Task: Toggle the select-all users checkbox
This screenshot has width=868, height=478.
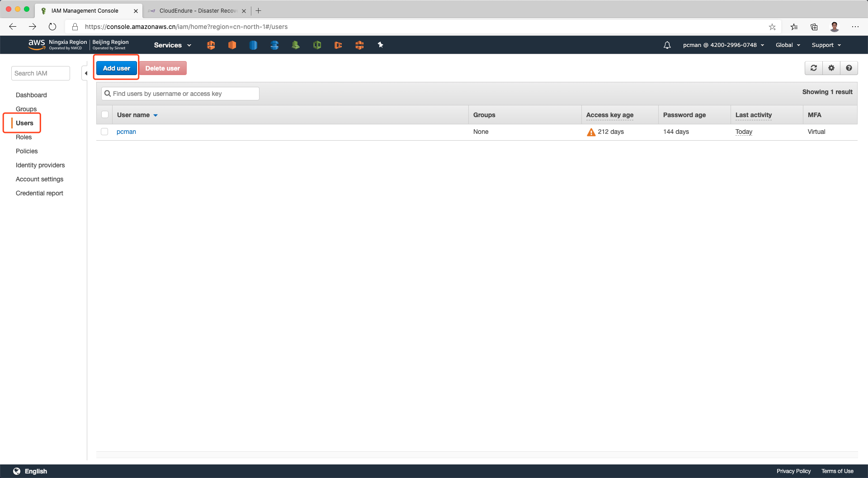Action: click(x=105, y=115)
